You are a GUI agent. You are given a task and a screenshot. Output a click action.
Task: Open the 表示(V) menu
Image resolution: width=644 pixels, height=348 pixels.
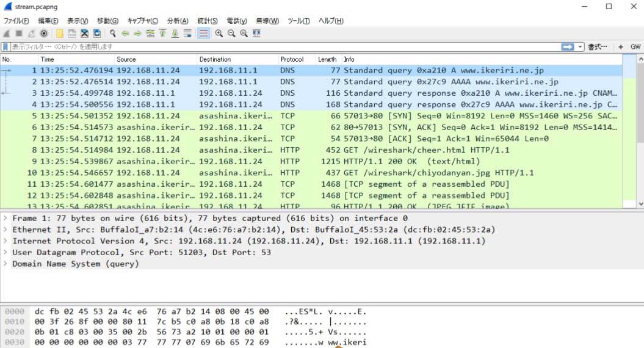coord(78,21)
